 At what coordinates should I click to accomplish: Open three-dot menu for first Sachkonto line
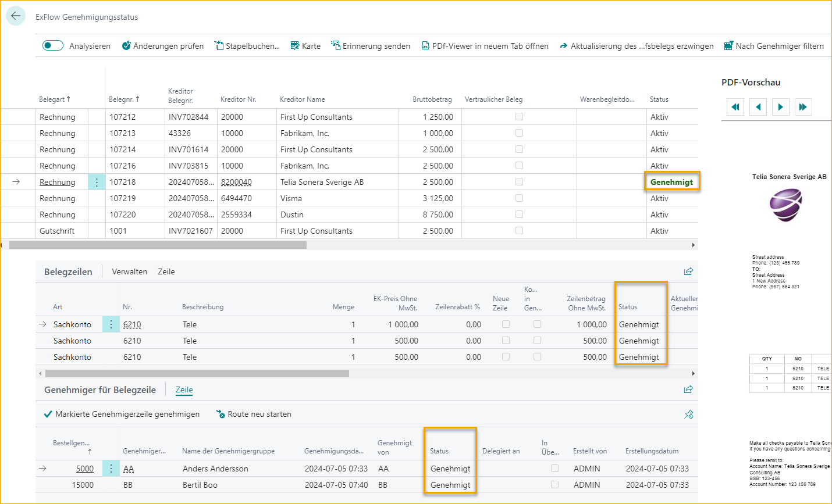coord(111,324)
